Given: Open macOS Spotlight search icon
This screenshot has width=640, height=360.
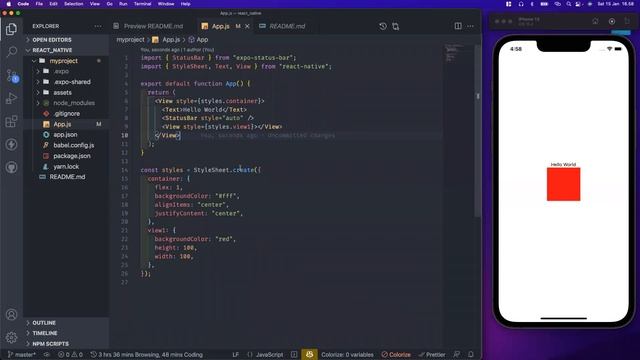Looking at the screenshot, I should pyautogui.click(x=569, y=4).
